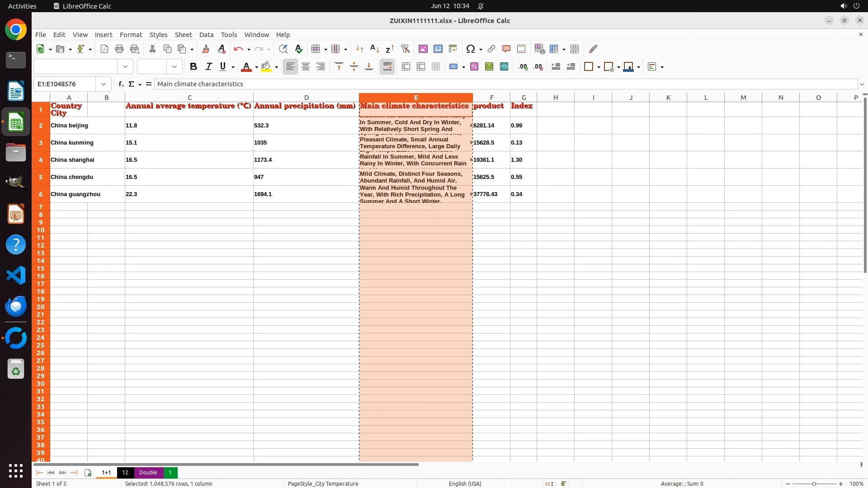The width and height of the screenshot is (868, 488).
Task: Open the Name Box dropdown
Action: point(104,84)
